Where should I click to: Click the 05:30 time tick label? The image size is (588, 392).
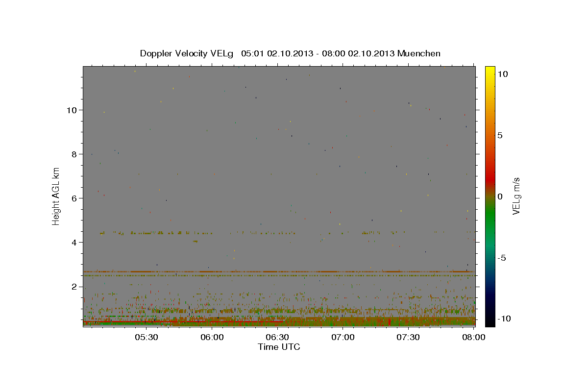[146, 337]
